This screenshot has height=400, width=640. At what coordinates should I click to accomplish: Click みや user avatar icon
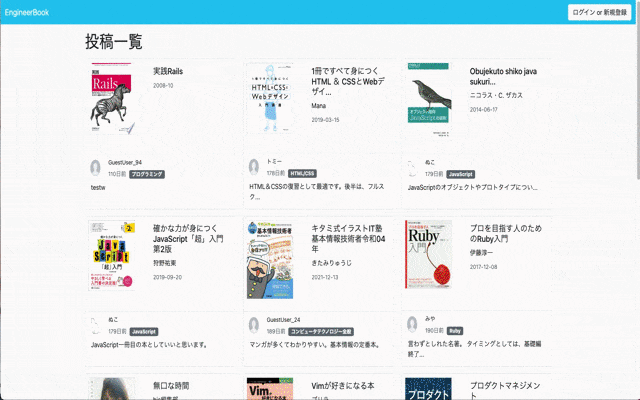(x=412, y=324)
